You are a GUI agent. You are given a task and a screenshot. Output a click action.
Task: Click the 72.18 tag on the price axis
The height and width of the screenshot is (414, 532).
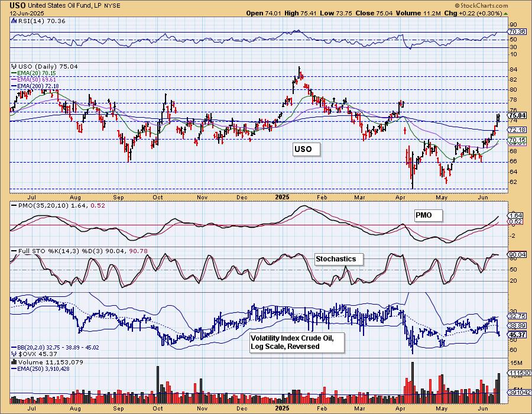517,130
